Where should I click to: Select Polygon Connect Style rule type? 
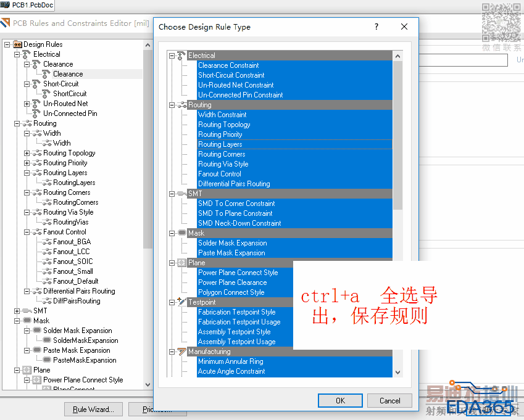tap(245, 292)
